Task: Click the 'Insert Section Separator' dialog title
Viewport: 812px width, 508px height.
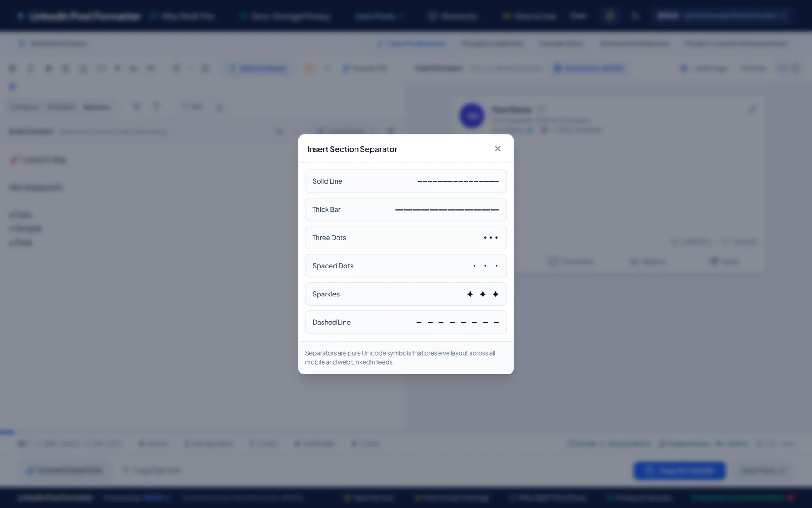Action: point(352,149)
